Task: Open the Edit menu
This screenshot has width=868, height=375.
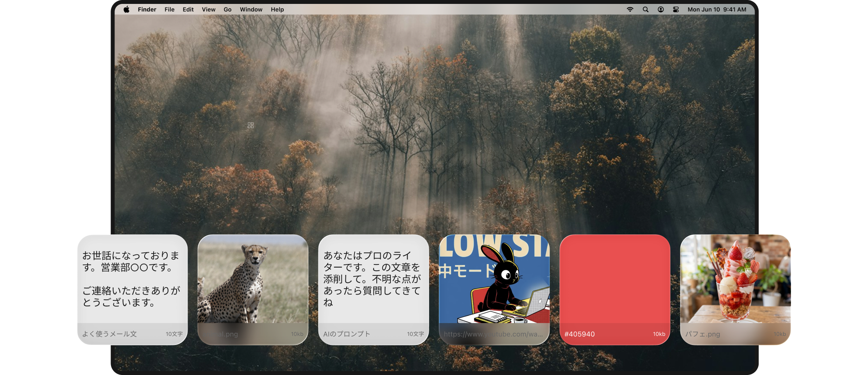Action: click(x=188, y=9)
